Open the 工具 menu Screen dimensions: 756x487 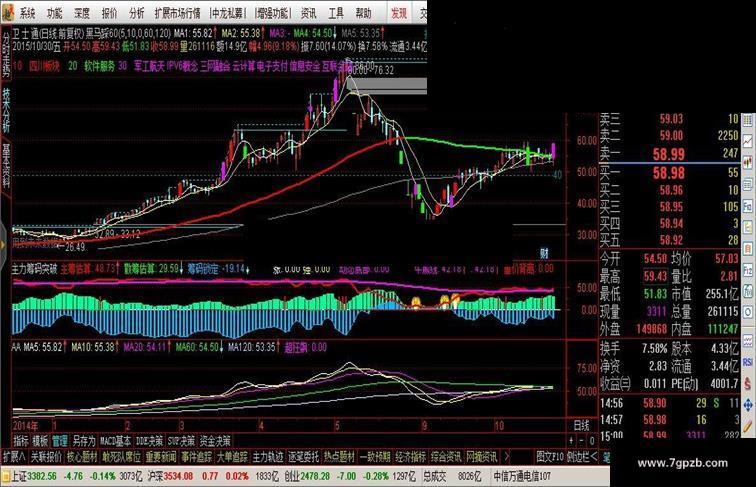click(336, 13)
